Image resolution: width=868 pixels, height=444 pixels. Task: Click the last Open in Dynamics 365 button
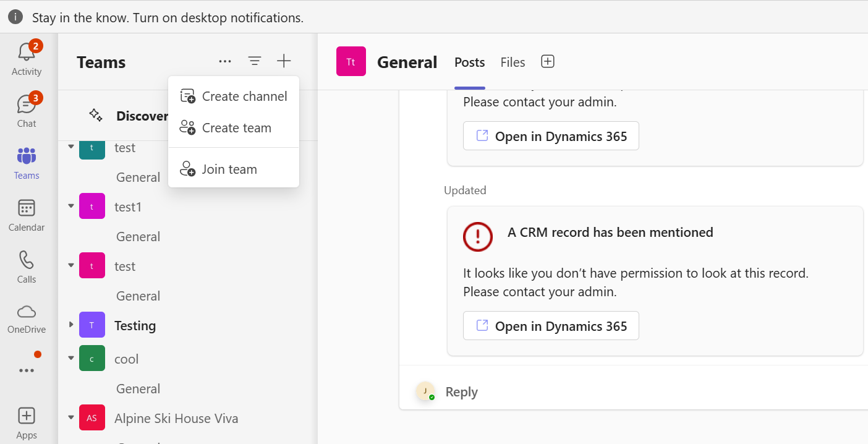551,326
